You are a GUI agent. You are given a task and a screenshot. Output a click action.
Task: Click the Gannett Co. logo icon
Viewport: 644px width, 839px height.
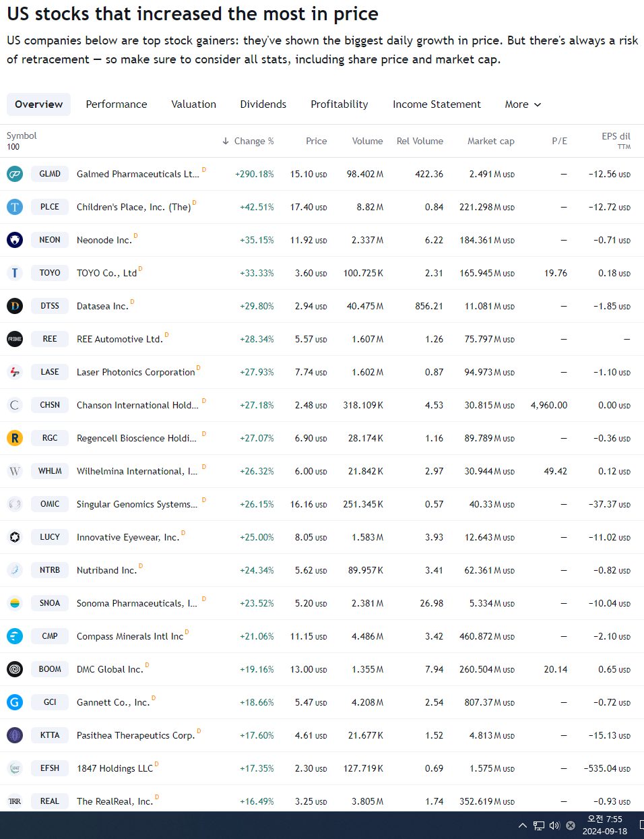[x=15, y=702]
